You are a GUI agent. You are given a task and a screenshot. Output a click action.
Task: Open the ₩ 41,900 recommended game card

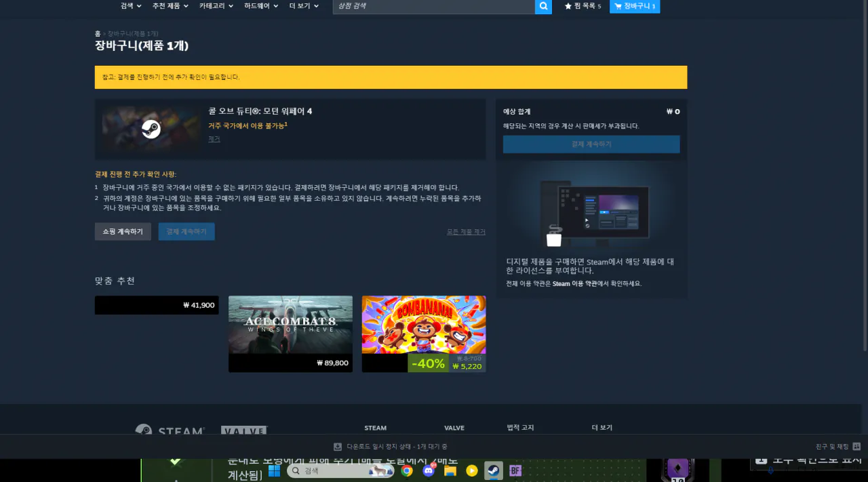coord(157,305)
